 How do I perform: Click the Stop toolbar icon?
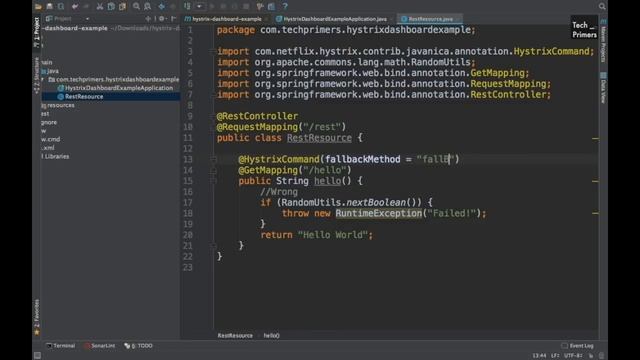[x=246, y=6]
